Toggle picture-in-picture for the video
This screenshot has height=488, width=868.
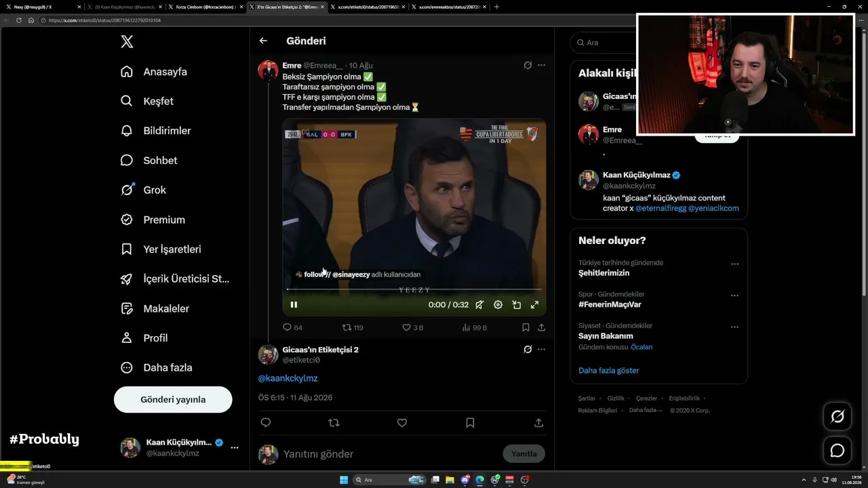(516, 305)
